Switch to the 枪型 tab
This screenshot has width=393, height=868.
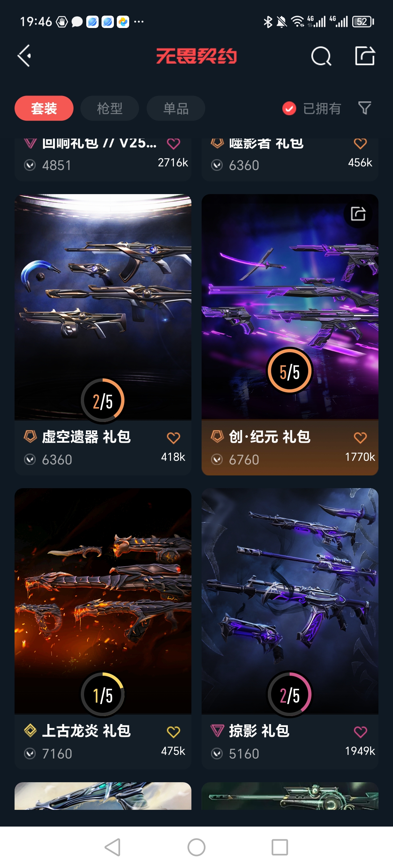point(110,108)
